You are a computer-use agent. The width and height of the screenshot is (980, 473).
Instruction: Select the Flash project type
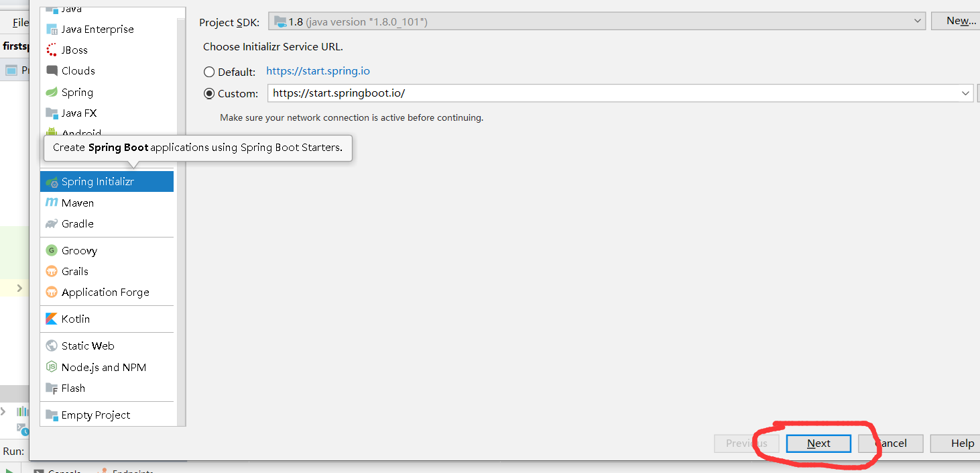72,388
